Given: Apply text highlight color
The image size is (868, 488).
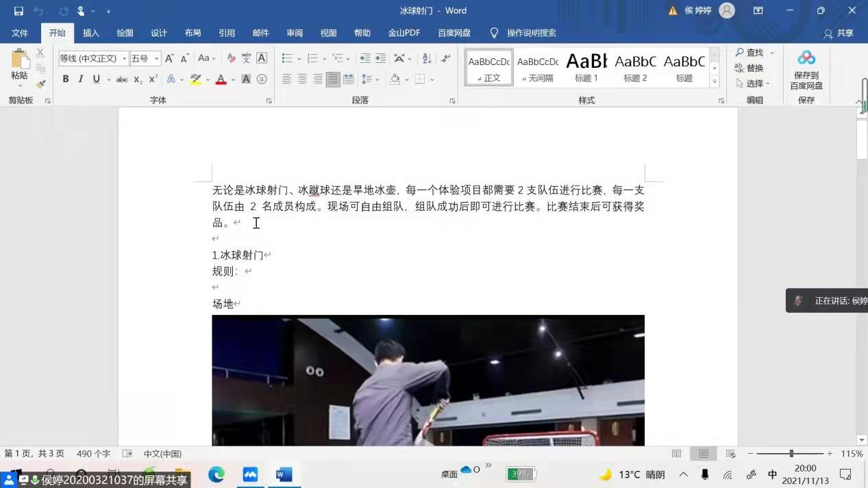Looking at the screenshot, I should pyautogui.click(x=196, y=80).
